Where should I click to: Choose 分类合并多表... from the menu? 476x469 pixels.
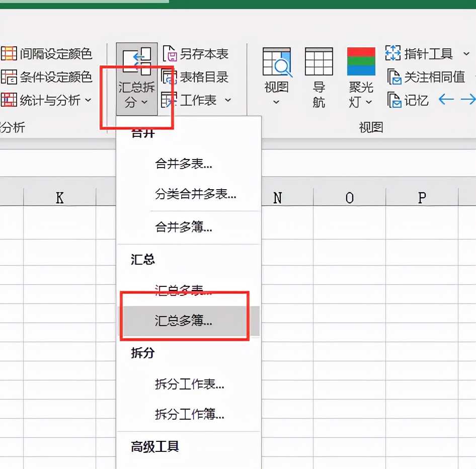[x=189, y=194]
